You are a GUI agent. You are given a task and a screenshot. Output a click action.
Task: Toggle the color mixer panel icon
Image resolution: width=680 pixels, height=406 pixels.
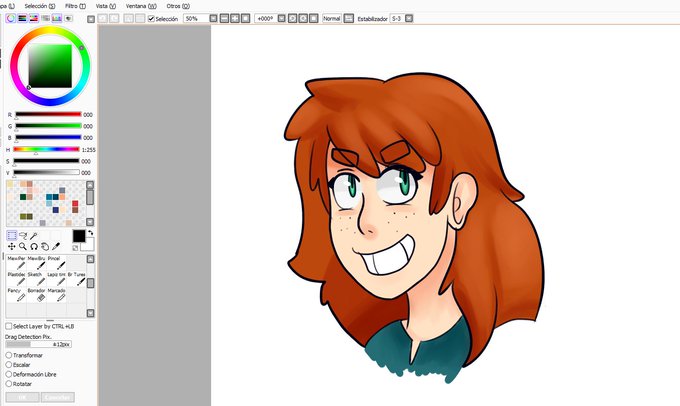pyautogui.click(x=45, y=18)
